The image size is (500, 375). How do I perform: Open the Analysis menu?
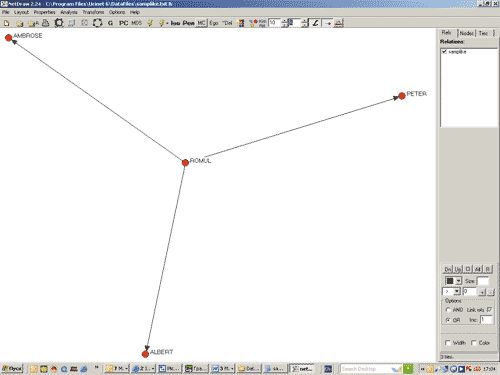point(69,12)
